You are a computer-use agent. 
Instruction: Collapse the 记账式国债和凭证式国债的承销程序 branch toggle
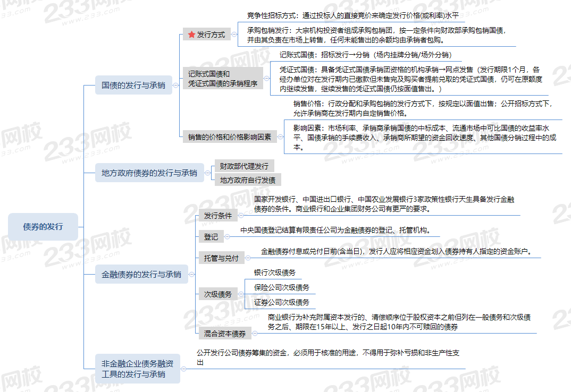[x=266, y=79]
